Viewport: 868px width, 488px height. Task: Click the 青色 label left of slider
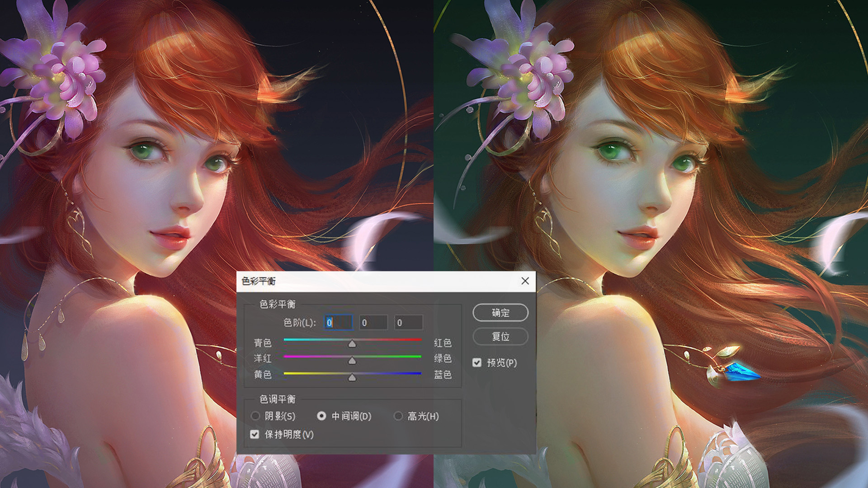click(x=263, y=343)
